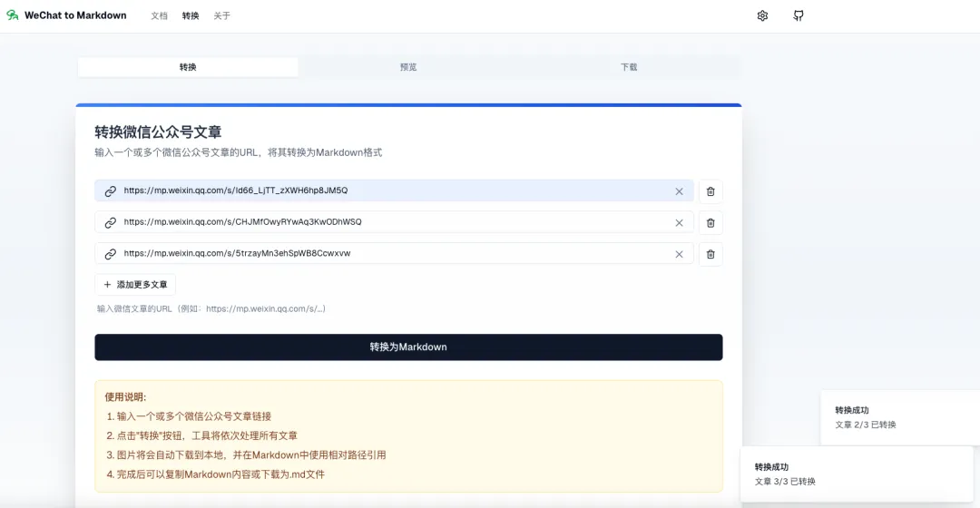Screen dimensions: 980x508
Task: Open the 关于 navigation menu item
Action: [x=221, y=15]
